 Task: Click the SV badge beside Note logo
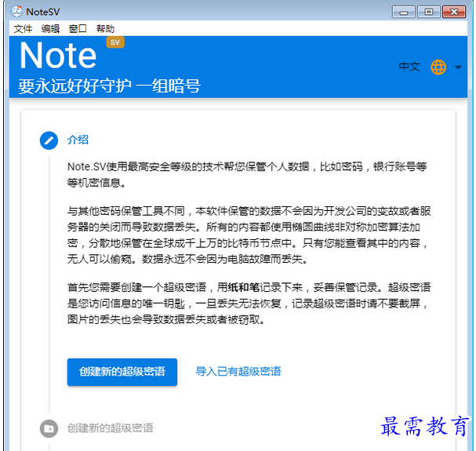(x=115, y=42)
